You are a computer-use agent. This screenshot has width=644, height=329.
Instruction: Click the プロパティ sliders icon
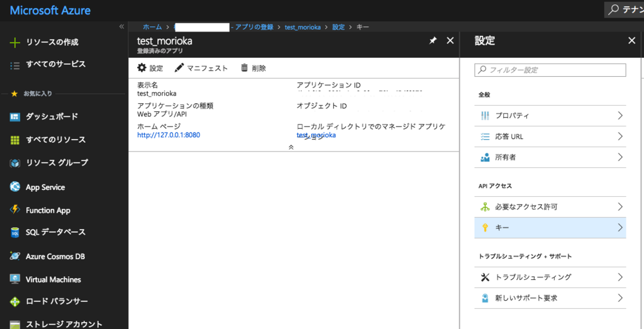point(485,116)
